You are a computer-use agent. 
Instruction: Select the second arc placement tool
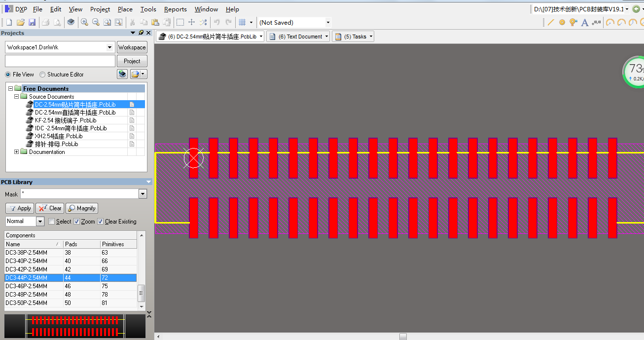point(621,22)
